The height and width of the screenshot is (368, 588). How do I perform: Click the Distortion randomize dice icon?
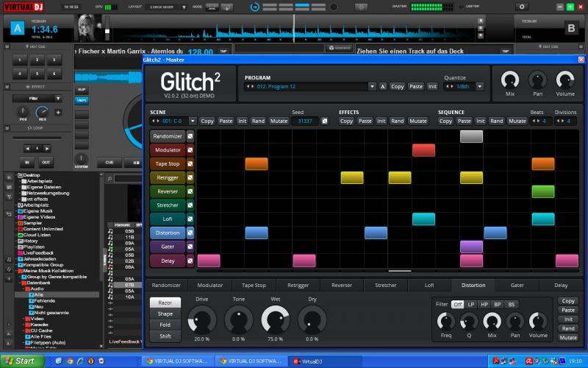point(190,233)
